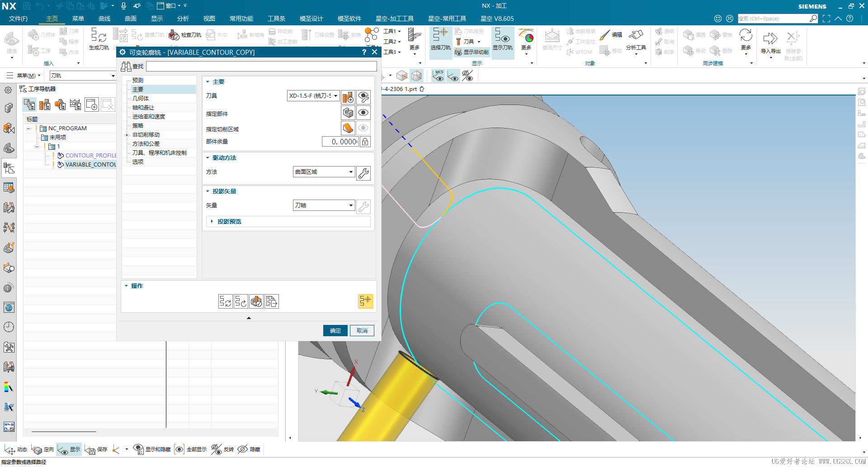Toggle the part stock (部件余量) lock
This screenshot has width=868, height=467.
coord(365,142)
